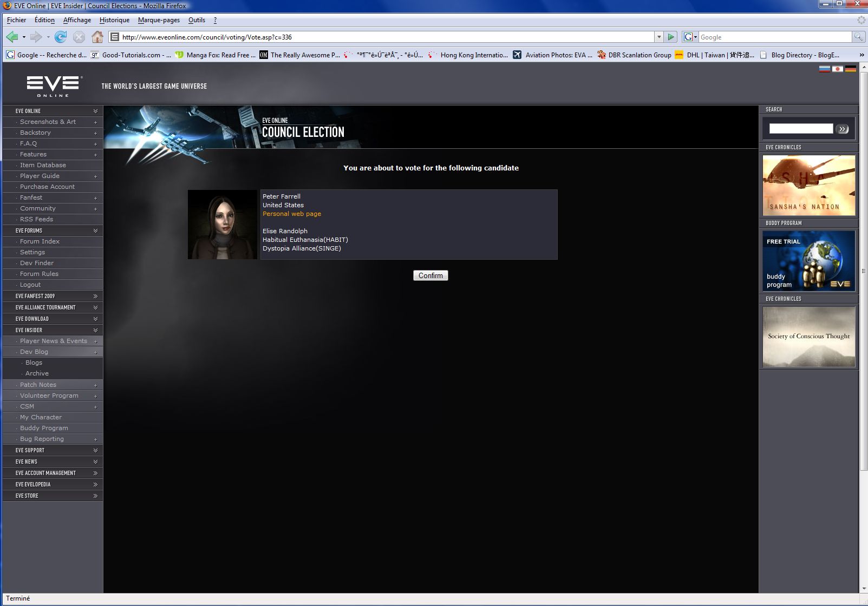The width and height of the screenshot is (868, 606).
Task: Open the Fichier menu
Action: 16,20
